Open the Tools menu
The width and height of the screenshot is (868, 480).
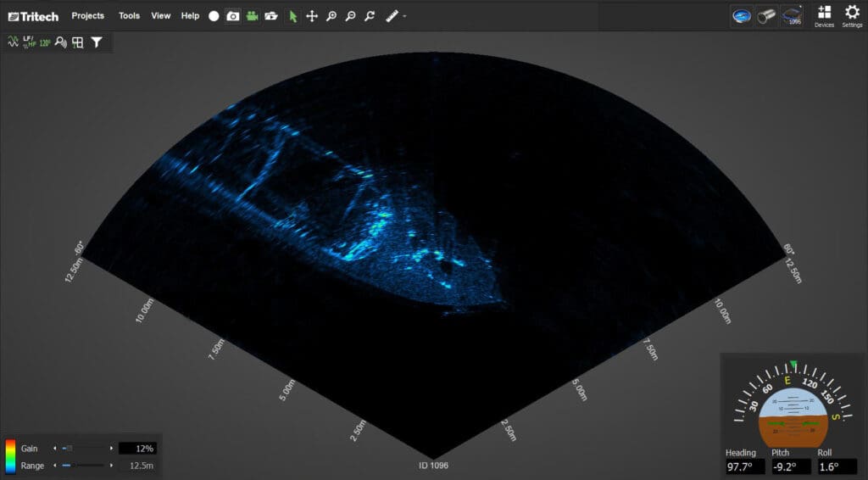[129, 16]
